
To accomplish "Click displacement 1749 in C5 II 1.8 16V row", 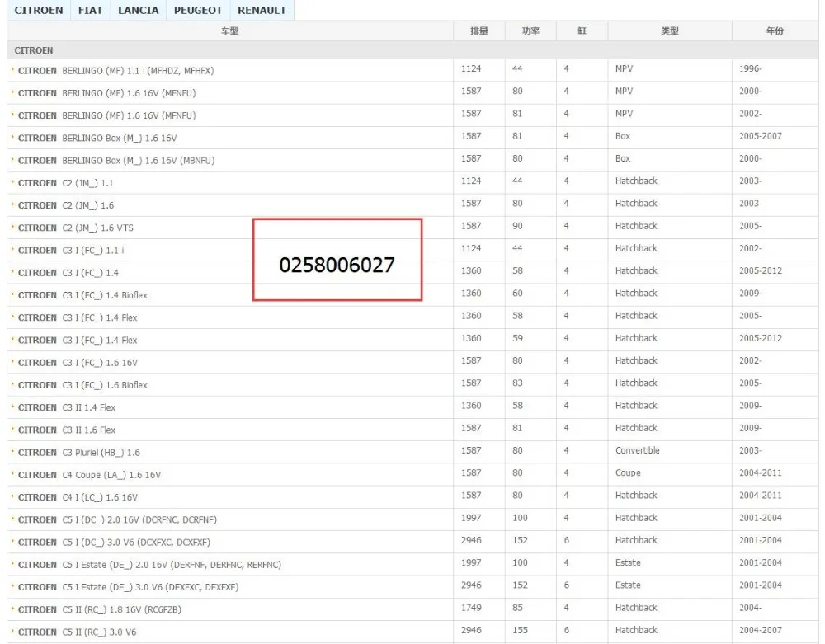I will (x=471, y=607).
